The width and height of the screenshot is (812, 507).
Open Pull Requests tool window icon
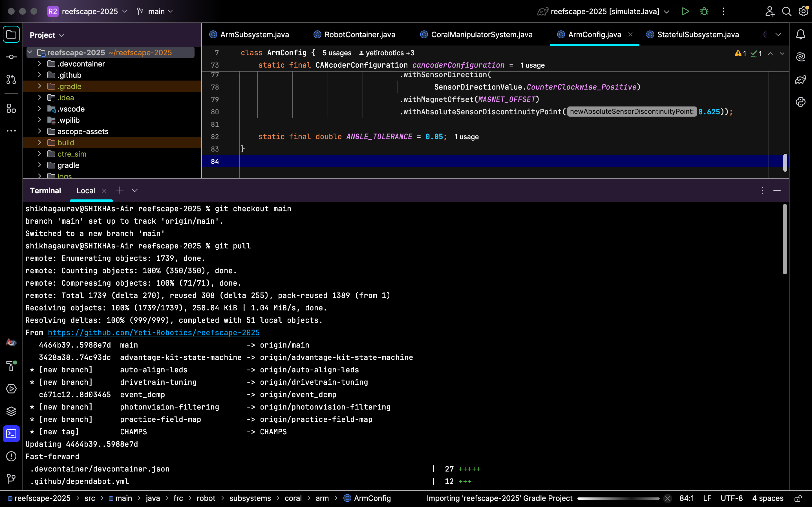pyautogui.click(x=11, y=79)
